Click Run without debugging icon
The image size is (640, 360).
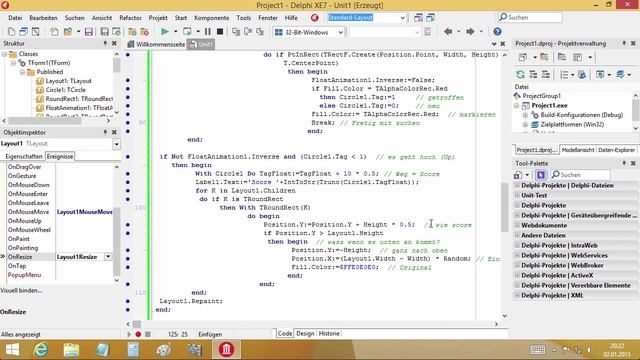(187, 32)
